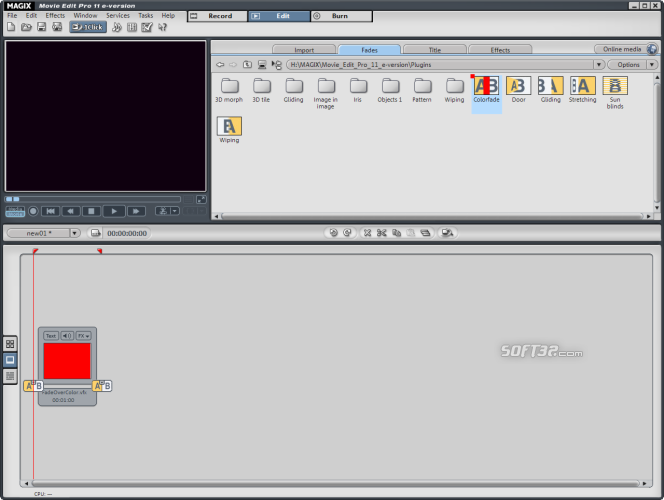
Task: Open the Window menu
Action: coord(85,15)
